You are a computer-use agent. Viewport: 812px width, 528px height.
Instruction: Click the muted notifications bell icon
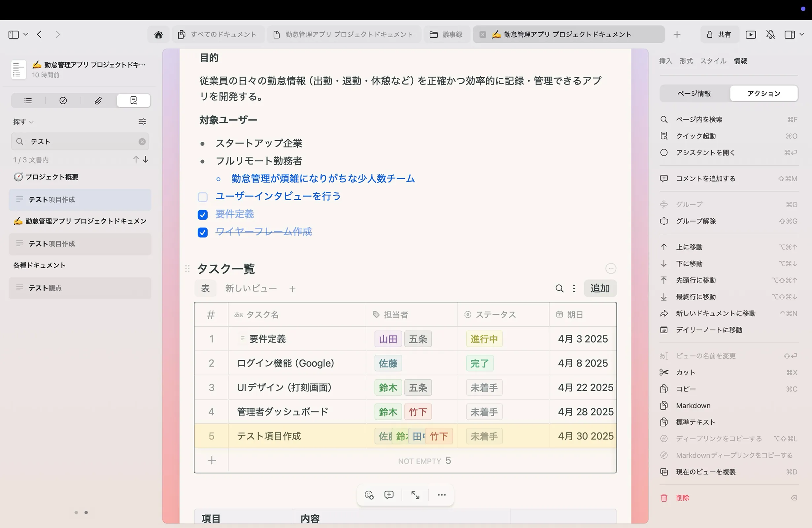pos(770,34)
